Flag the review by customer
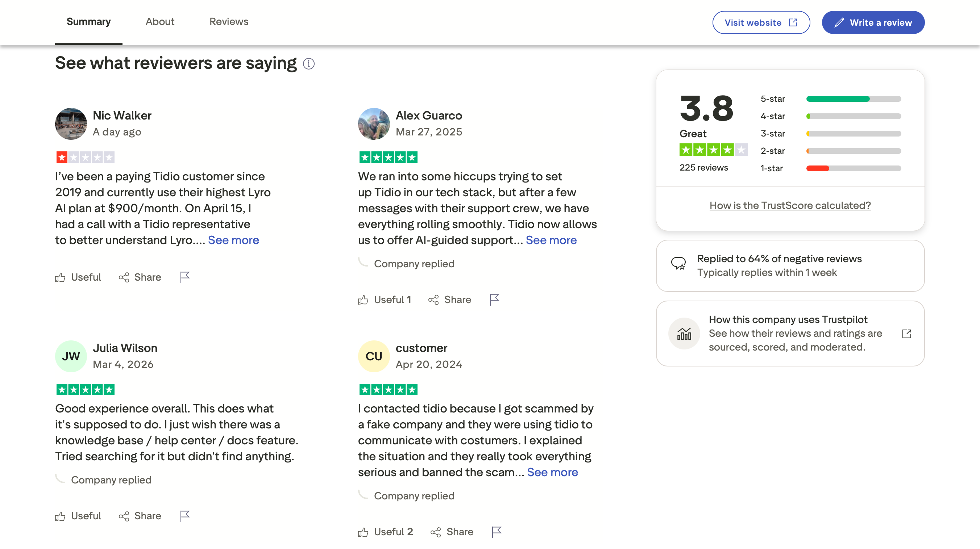 497,532
